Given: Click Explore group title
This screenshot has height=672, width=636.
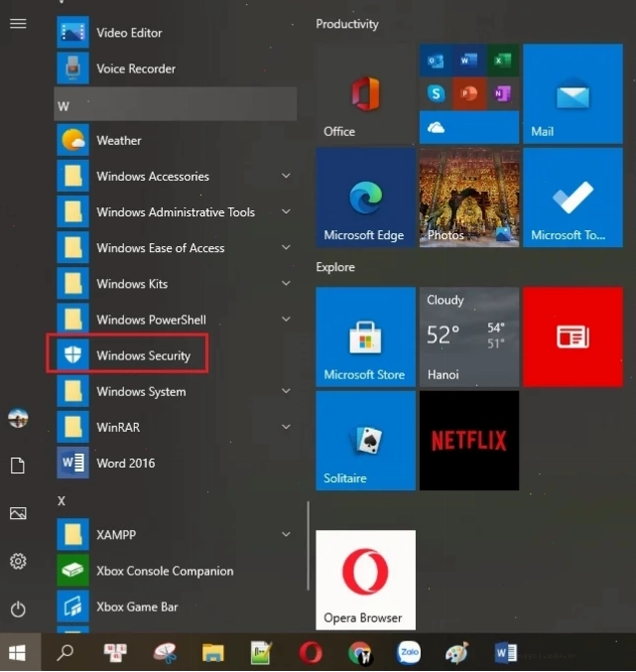Looking at the screenshot, I should pos(335,267).
